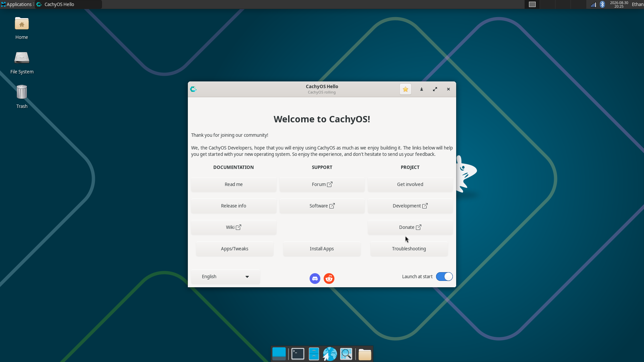644x362 pixels.
Task: Select the second workspace in the switcher
Action: click(x=548, y=4)
